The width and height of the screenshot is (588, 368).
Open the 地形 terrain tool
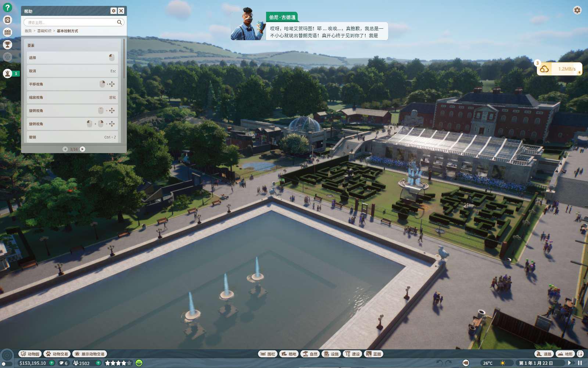565,354
